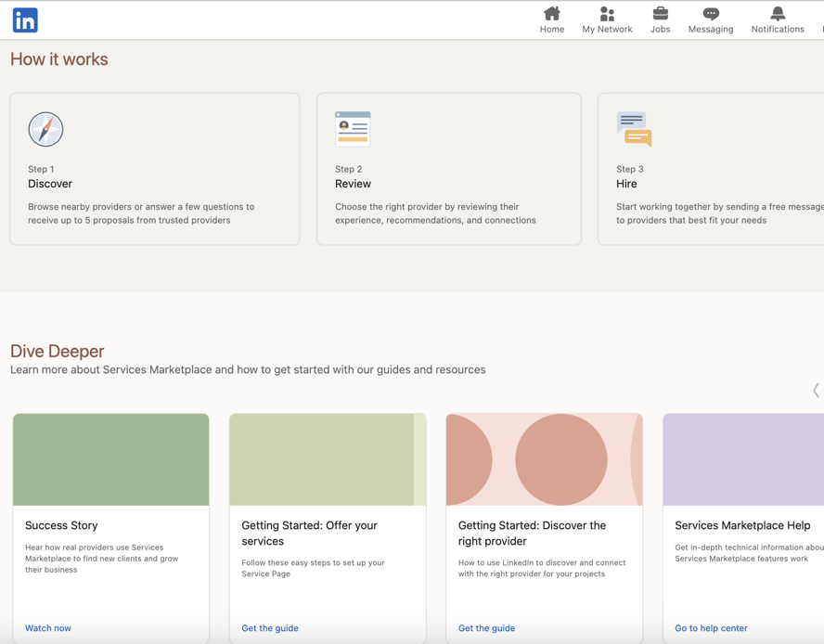Click Get the guide under Discover the right provider

click(486, 628)
